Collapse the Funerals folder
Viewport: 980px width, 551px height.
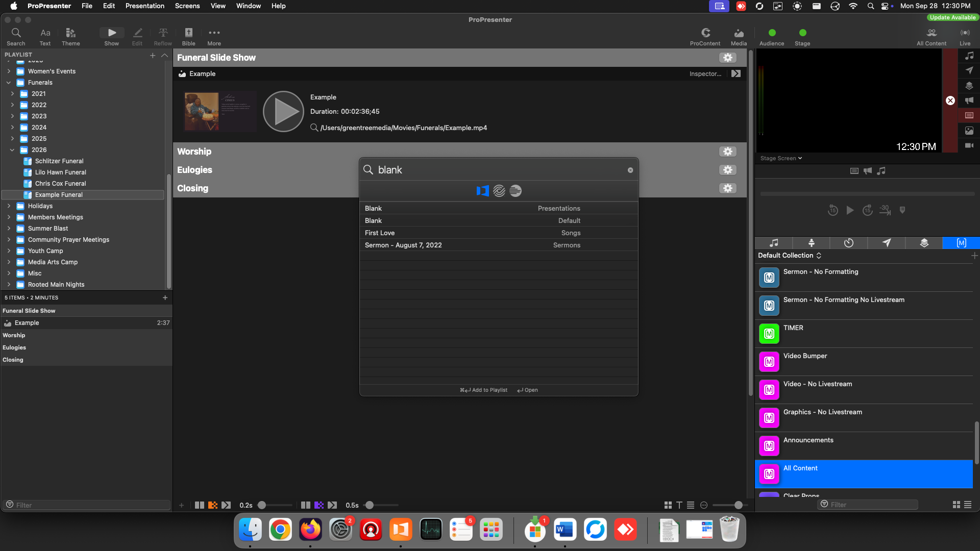click(9, 83)
